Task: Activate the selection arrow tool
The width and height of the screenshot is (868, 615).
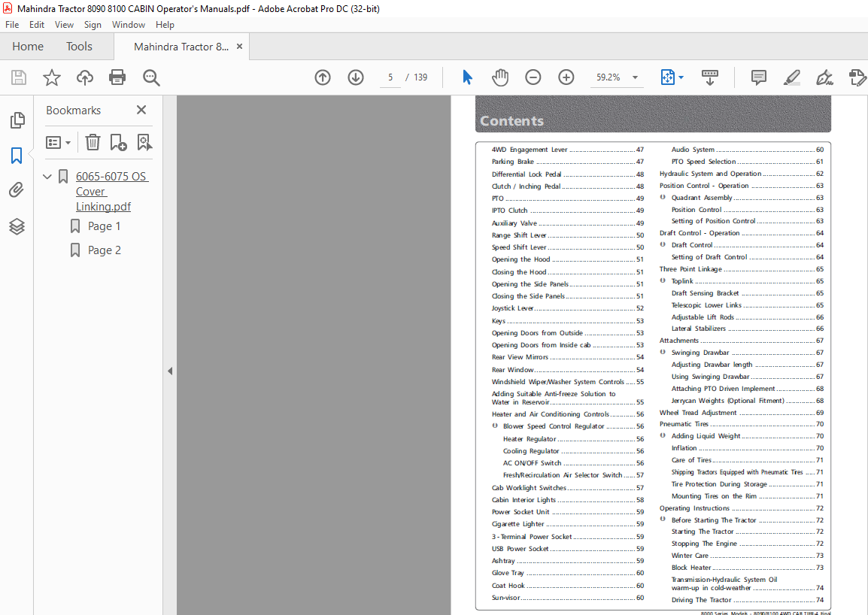Action: [467, 77]
